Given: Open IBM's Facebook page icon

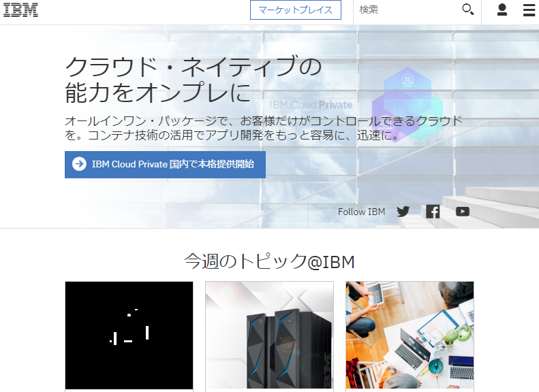Looking at the screenshot, I should (x=433, y=212).
